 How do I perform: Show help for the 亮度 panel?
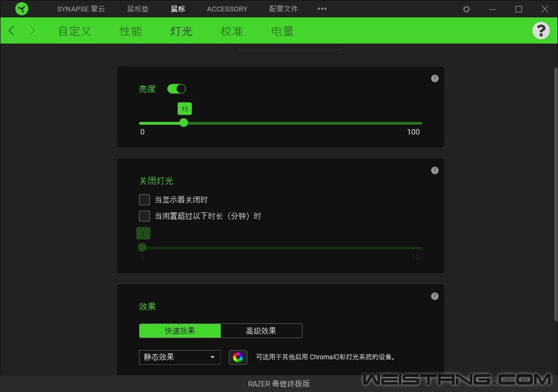(x=434, y=78)
